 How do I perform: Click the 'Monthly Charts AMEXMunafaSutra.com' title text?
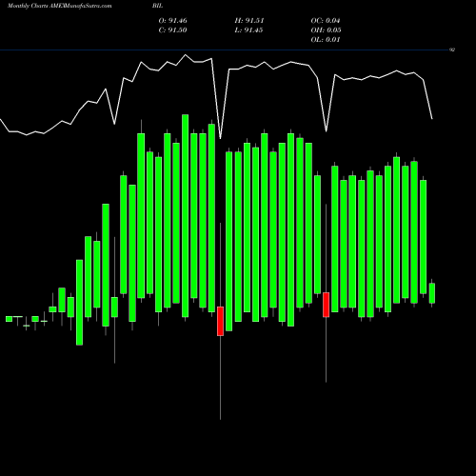click(60, 6)
